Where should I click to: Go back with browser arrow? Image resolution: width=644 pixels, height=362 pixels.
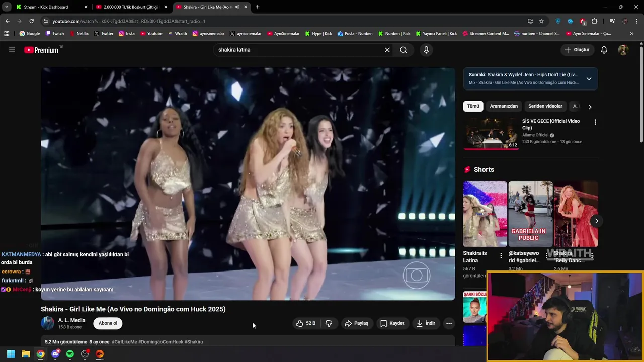pos(7,21)
